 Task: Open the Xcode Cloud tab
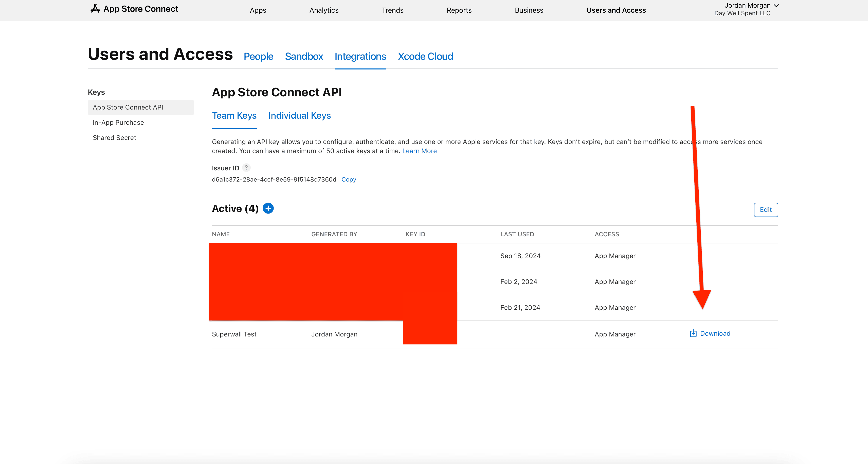tap(425, 56)
